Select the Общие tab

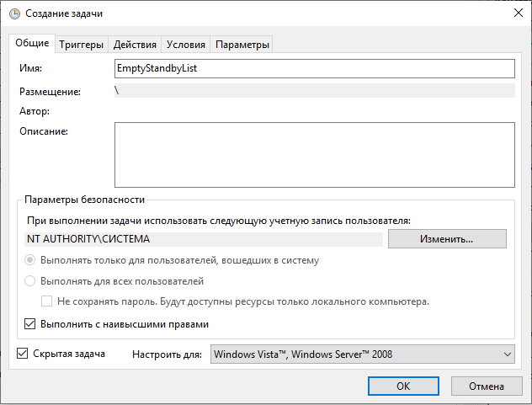32,44
